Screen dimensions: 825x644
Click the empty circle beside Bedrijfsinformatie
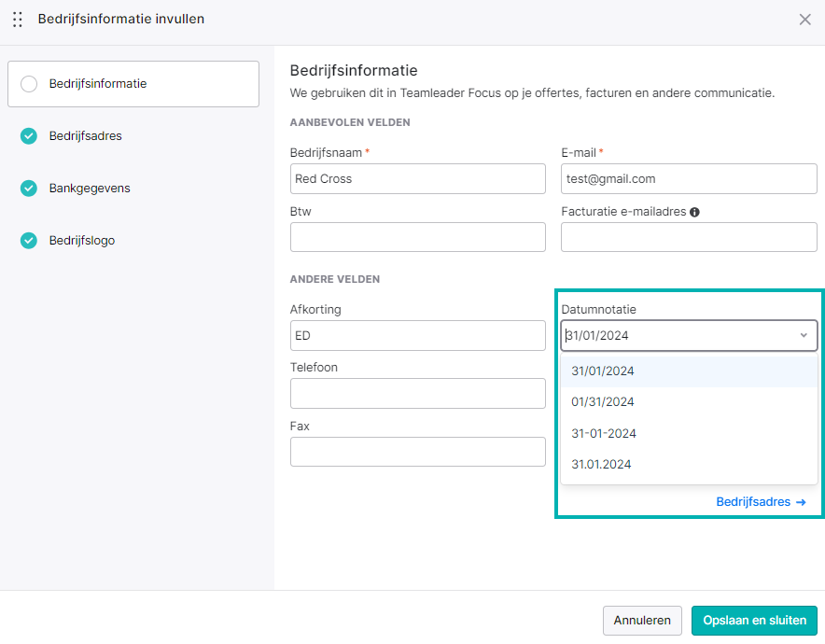[x=28, y=84]
